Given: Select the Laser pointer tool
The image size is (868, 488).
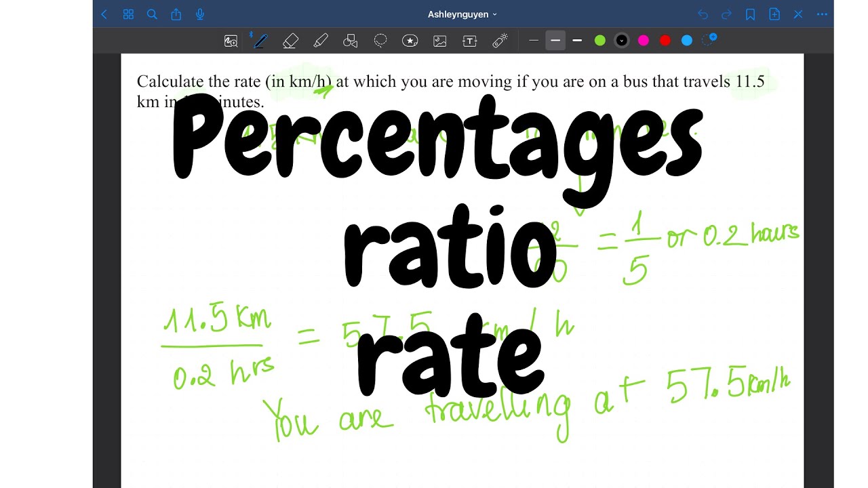Looking at the screenshot, I should (500, 41).
